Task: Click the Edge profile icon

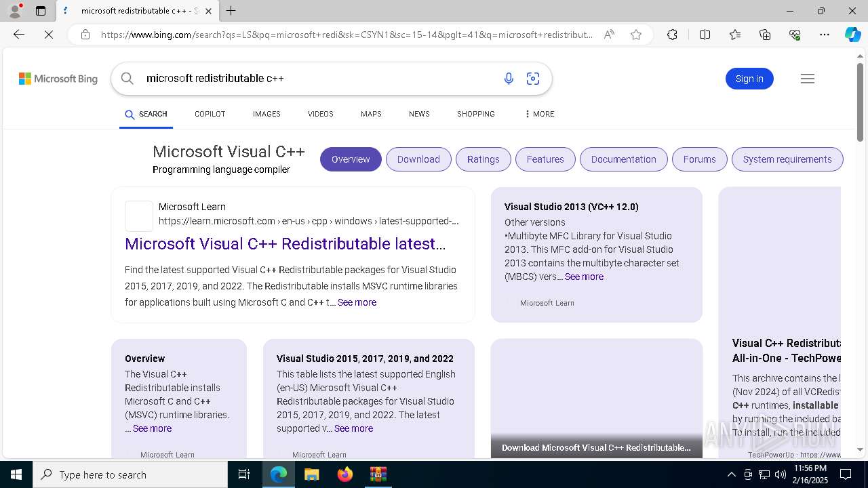Action: tap(15, 11)
